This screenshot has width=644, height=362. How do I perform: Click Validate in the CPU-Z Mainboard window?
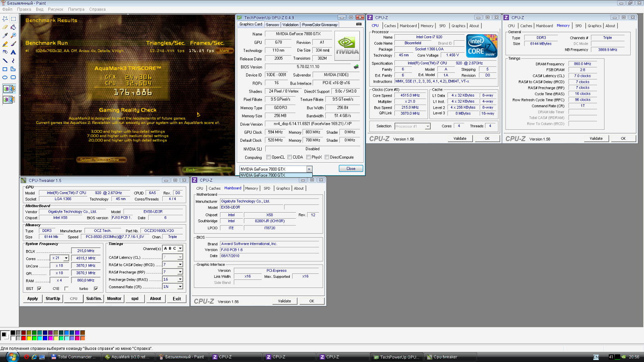pos(285,301)
